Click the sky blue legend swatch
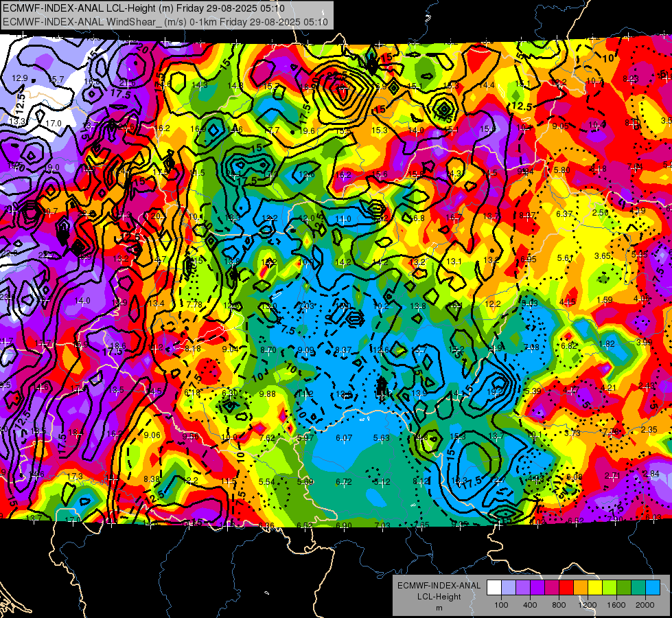 tap(653, 588)
